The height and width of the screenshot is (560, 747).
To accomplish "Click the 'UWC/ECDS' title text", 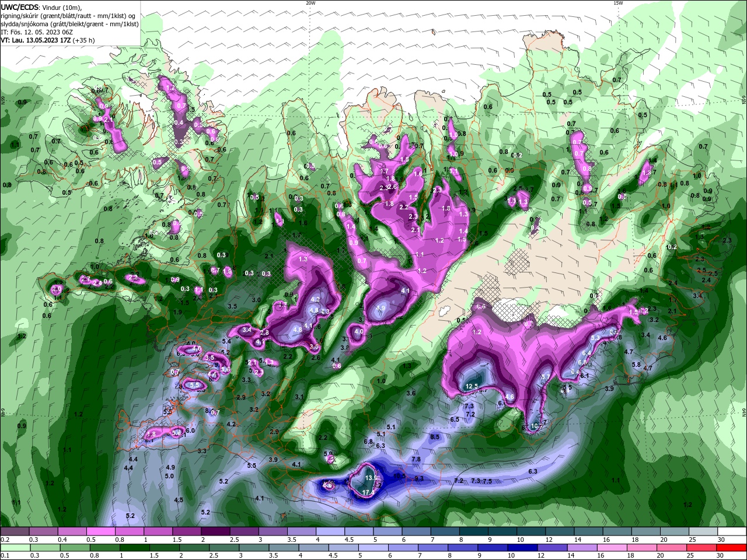I will (x=20, y=7).
